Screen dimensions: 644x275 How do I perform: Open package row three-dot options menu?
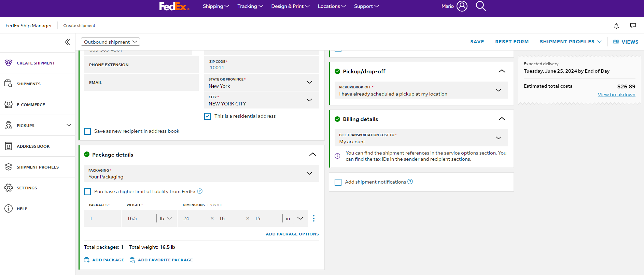(x=314, y=218)
